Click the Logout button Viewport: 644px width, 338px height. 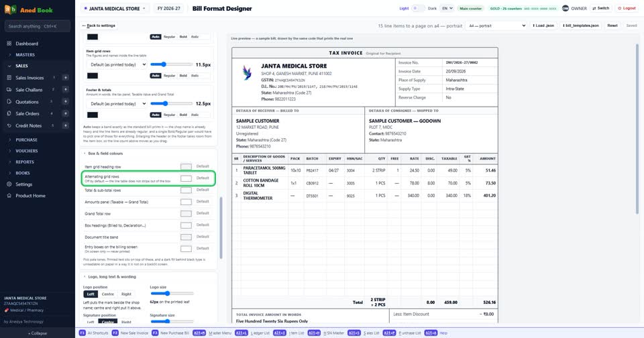coord(627,8)
